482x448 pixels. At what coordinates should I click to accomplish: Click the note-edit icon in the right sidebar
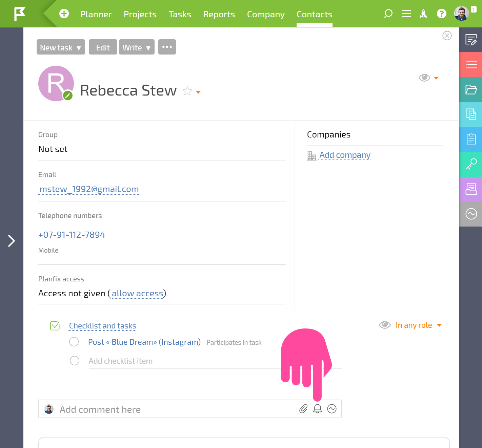[471, 40]
